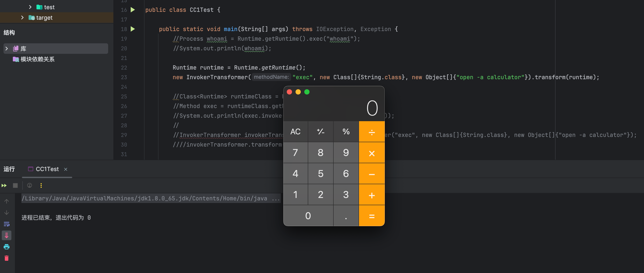Click the 结构 panel header
Image resolution: width=644 pixels, height=273 pixels.
9,32
